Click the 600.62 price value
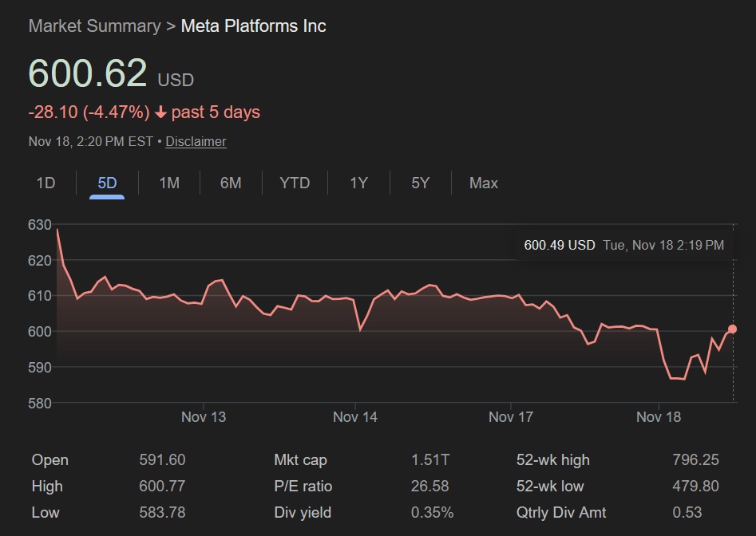Screen dimensions: 756x536 coord(88,73)
